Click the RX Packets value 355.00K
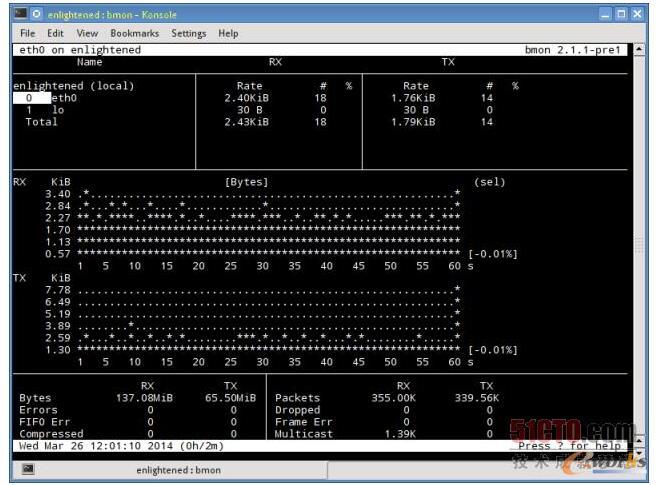Viewport: 657px width, 485px height. pos(393,398)
